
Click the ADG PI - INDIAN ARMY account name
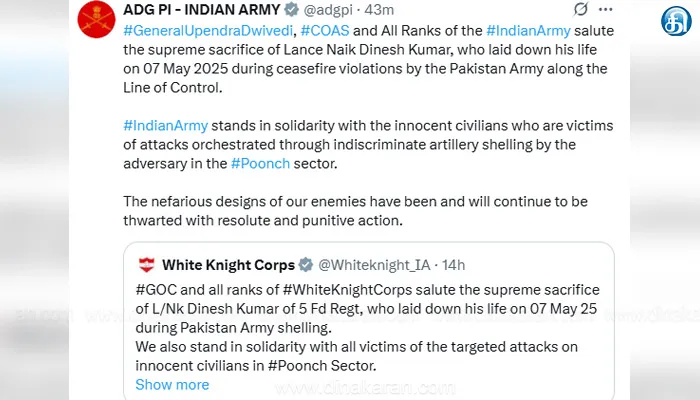(201, 9)
